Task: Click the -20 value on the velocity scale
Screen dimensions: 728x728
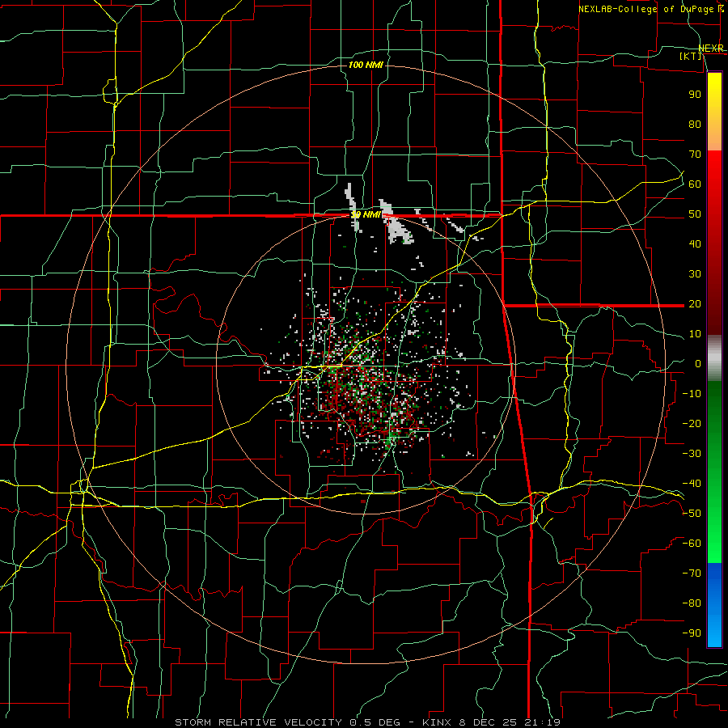Action: click(692, 423)
